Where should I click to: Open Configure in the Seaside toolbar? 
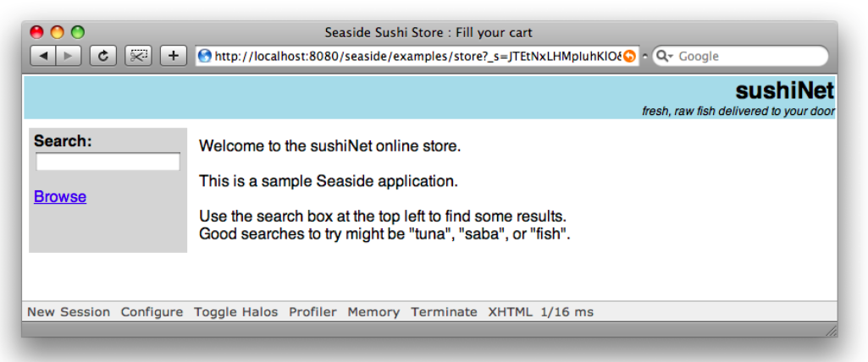(x=152, y=312)
